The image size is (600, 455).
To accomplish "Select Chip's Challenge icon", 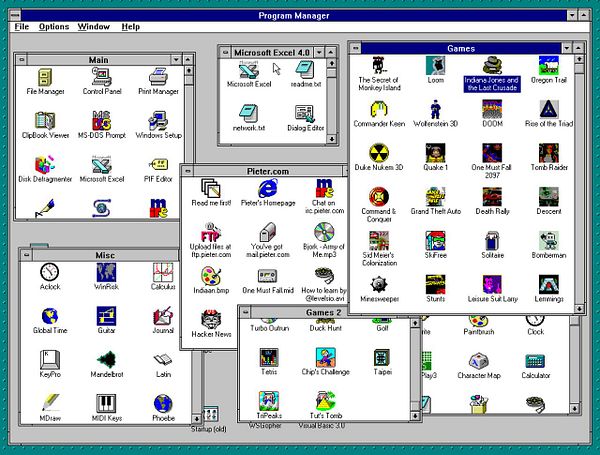I will [x=326, y=361].
